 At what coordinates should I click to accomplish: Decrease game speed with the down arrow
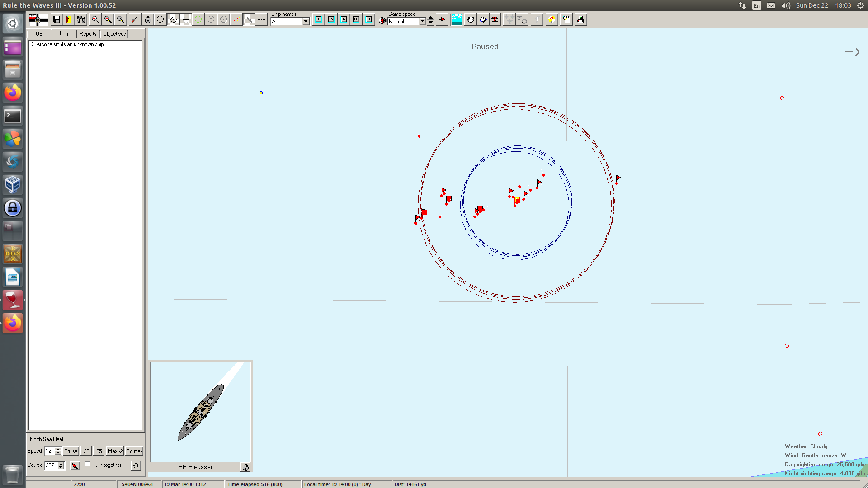[x=431, y=23]
